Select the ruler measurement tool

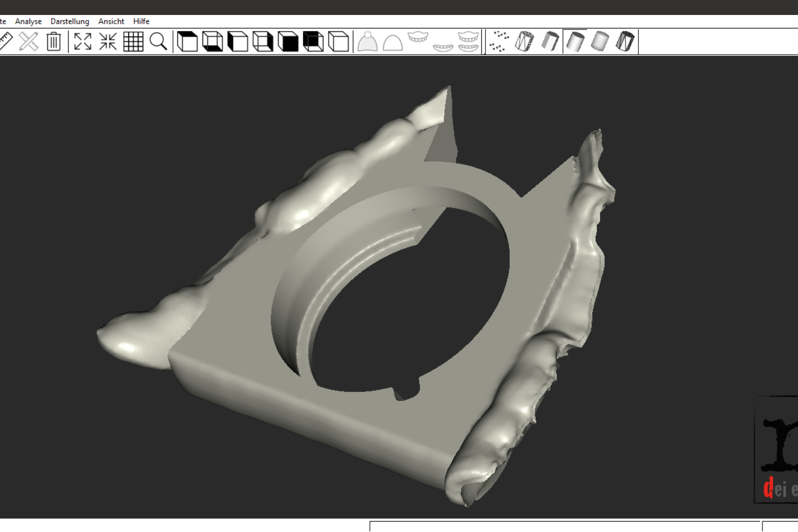point(6,41)
